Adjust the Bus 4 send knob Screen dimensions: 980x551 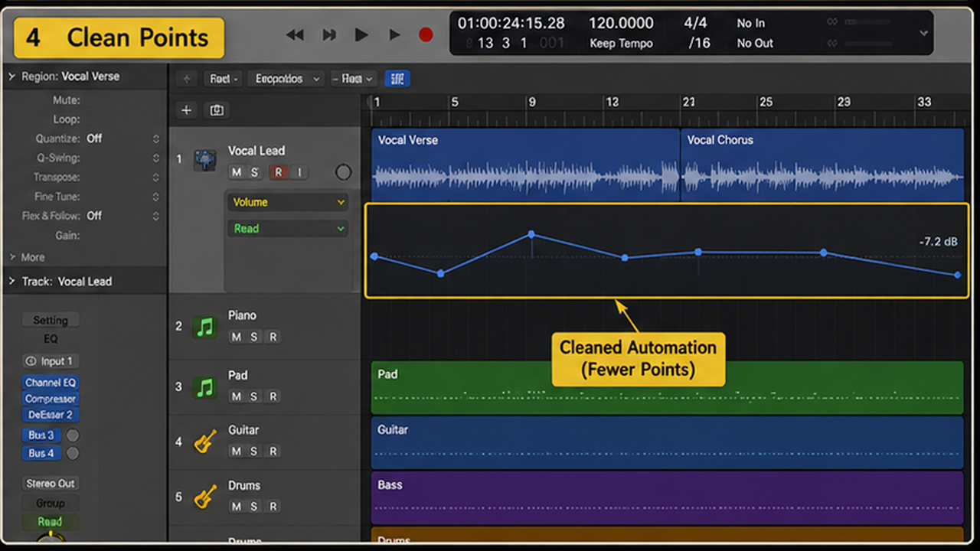click(x=73, y=453)
